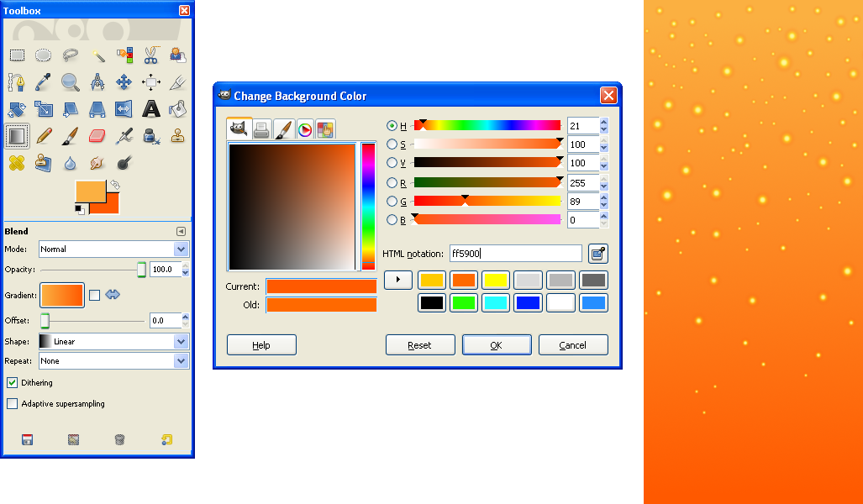Toggle the gradient Reverse checkbox
The width and height of the screenshot is (863, 504).
95,295
